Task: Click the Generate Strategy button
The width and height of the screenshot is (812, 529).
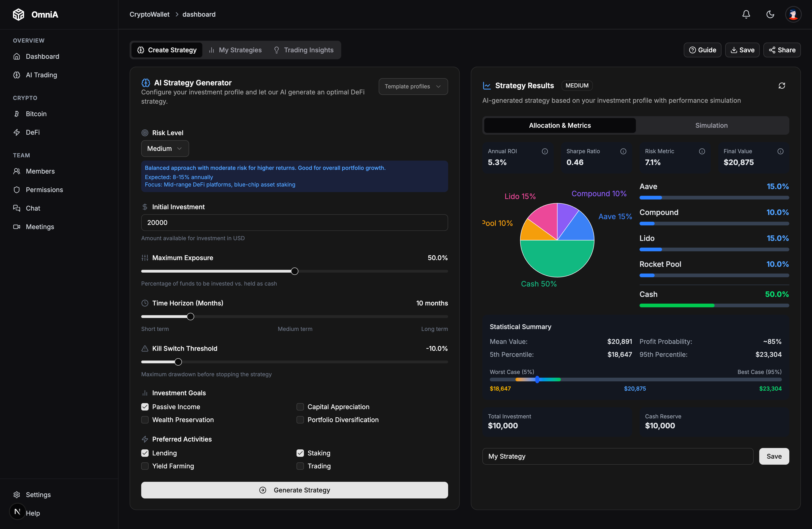Action: (294, 490)
